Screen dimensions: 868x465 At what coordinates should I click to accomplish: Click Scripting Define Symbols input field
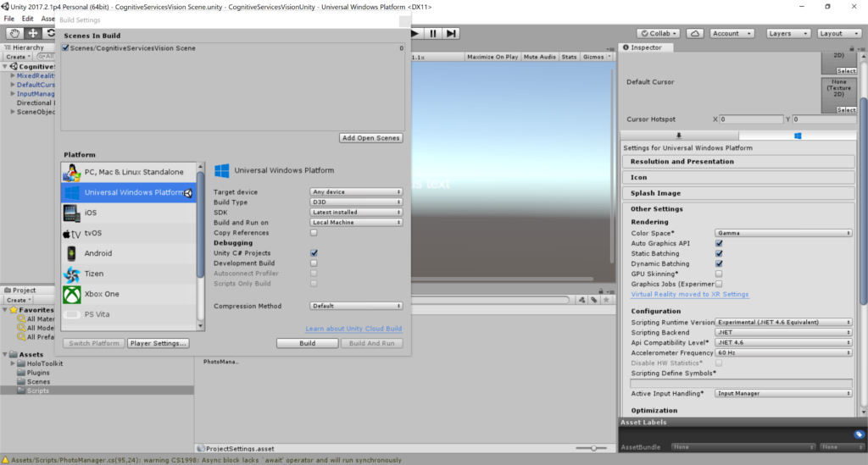click(741, 383)
